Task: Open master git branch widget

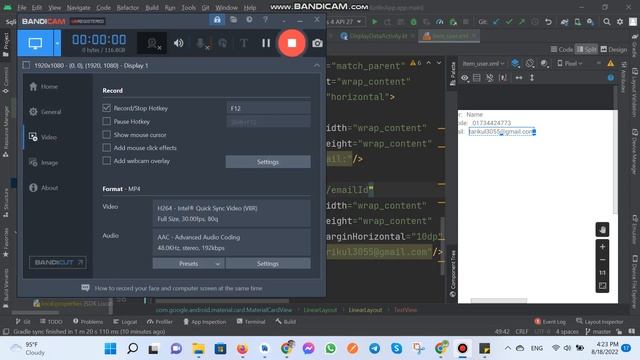Action: click(x=598, y=331)
